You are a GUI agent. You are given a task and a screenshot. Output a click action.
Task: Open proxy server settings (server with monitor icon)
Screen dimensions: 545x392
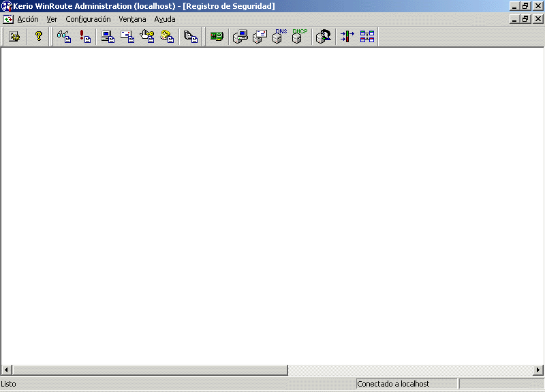pos(240,37)
